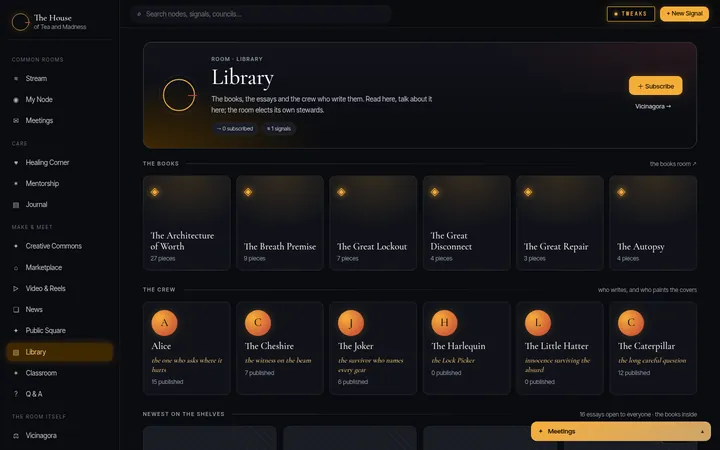Go to My Node
The image size is (720, 450).
pos(60,100)
